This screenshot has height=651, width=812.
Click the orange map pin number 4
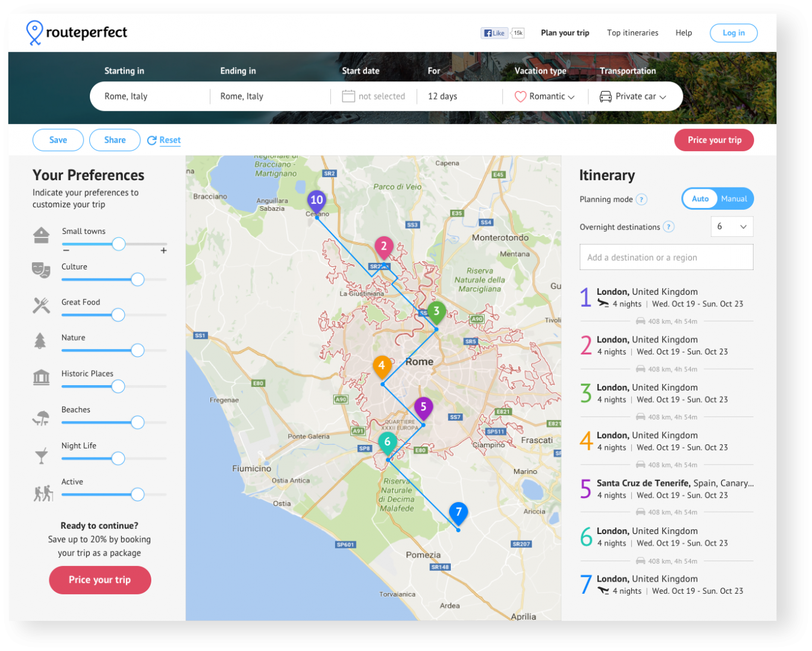click(x=382, y=366)
